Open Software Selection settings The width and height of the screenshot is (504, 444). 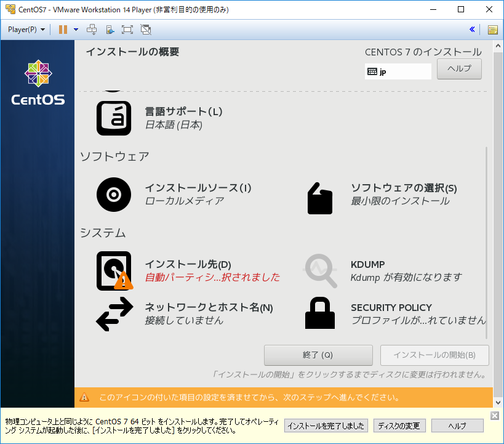coord(403,188)
